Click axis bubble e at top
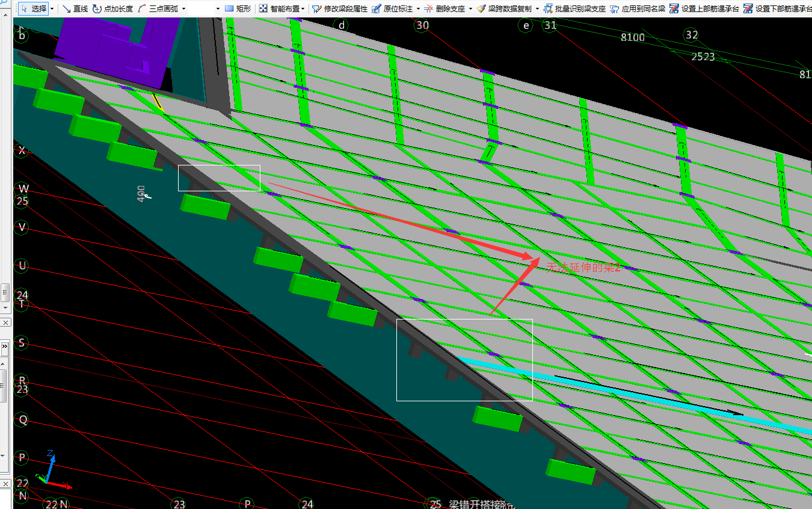 point(526,25)
